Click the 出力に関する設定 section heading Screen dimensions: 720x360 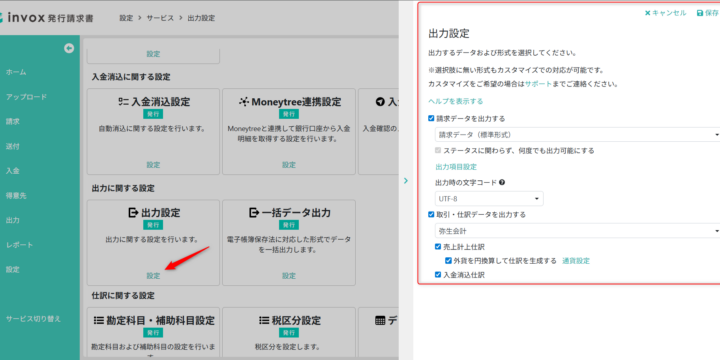pos(123,188)
